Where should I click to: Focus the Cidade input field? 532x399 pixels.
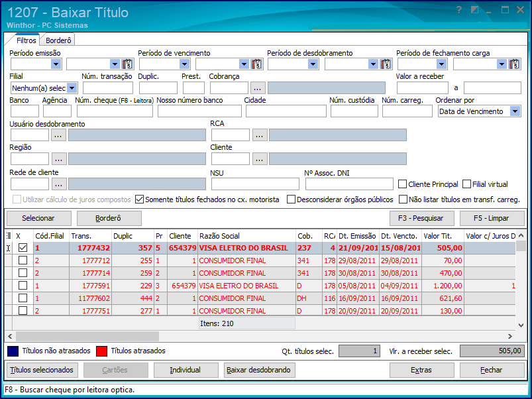pyautogui.click(x=286, y=111)
